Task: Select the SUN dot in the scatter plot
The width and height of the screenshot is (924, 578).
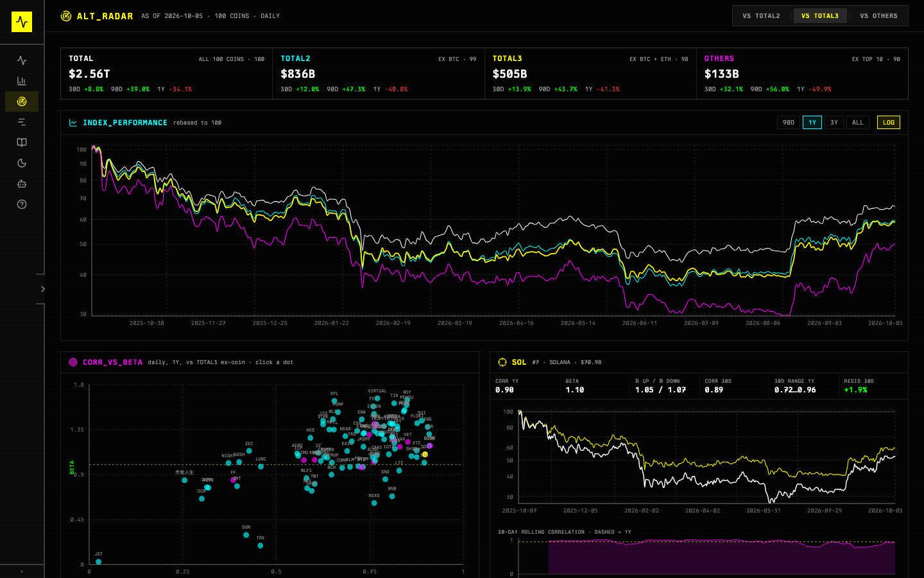Action: coord(246,535)
